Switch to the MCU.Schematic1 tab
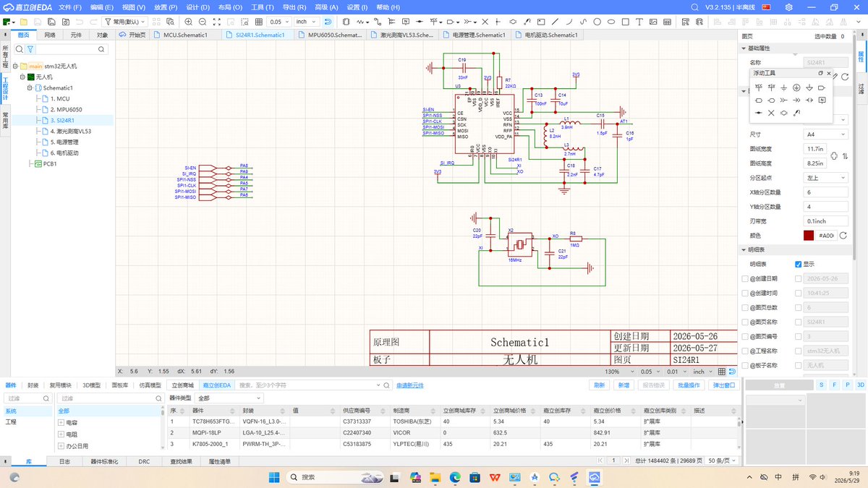 (x=185, y=35)
